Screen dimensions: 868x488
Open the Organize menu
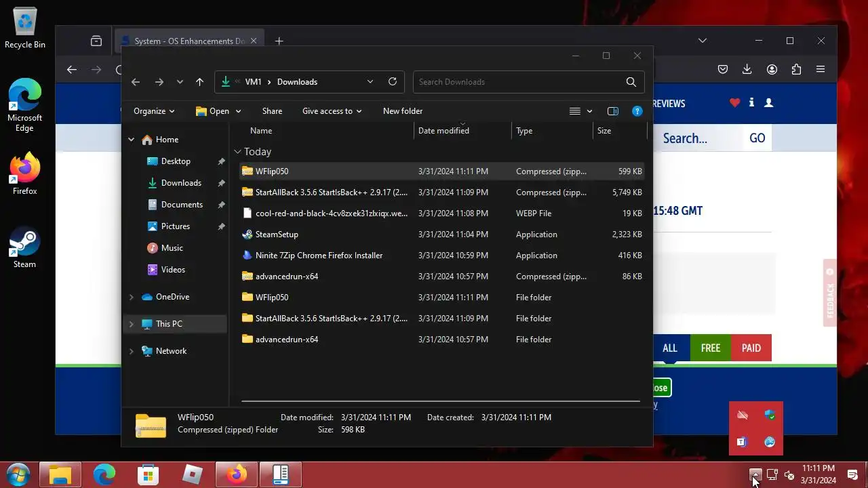pos(154,111)
